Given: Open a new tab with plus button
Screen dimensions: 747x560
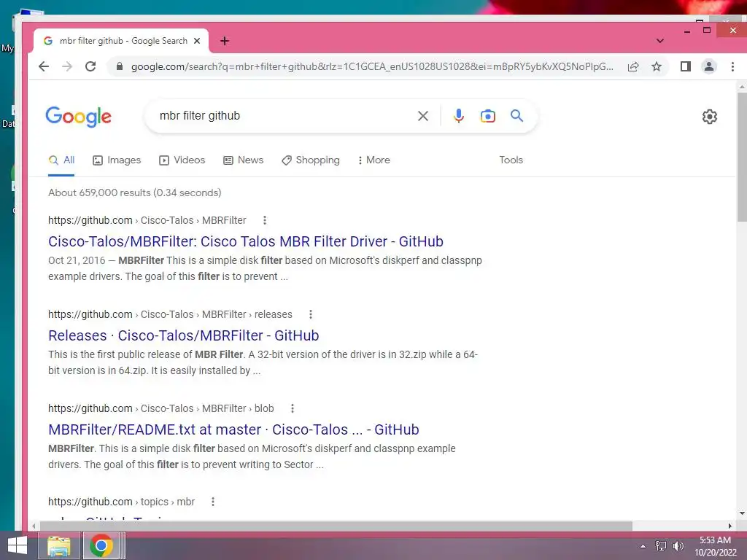Looking at the screenshot, I should 225,41.
